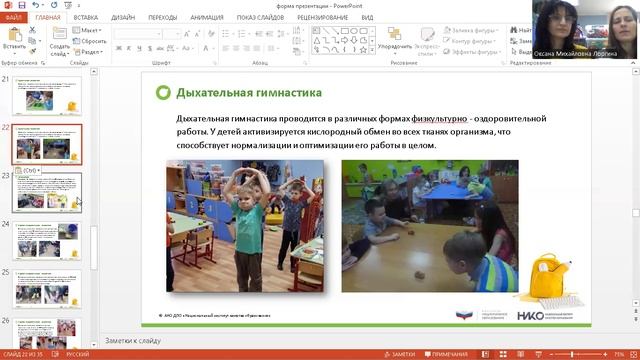Redo the last action in quick access toolbar
The width and height of the screenshot is (640, 360).
tap(54, 5)
